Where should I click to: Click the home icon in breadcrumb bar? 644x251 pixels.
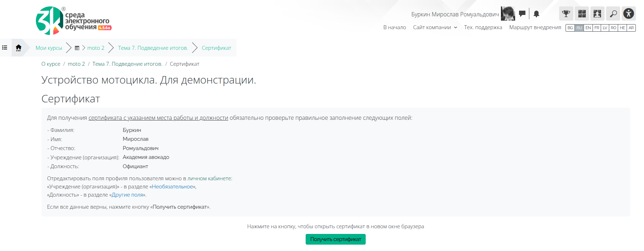click(x=18, y=48)
